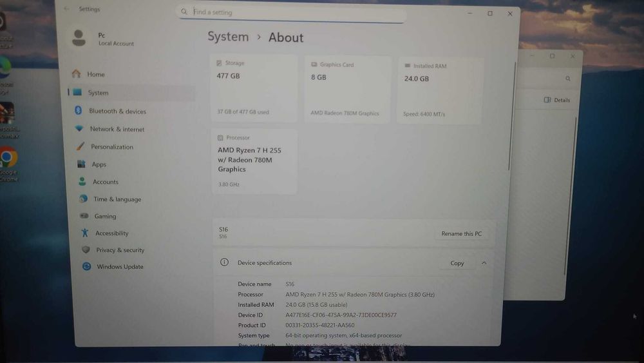Open the Graphics Card 8 GB card
This screenshot has width=644, height=363.
click(347, 89)
